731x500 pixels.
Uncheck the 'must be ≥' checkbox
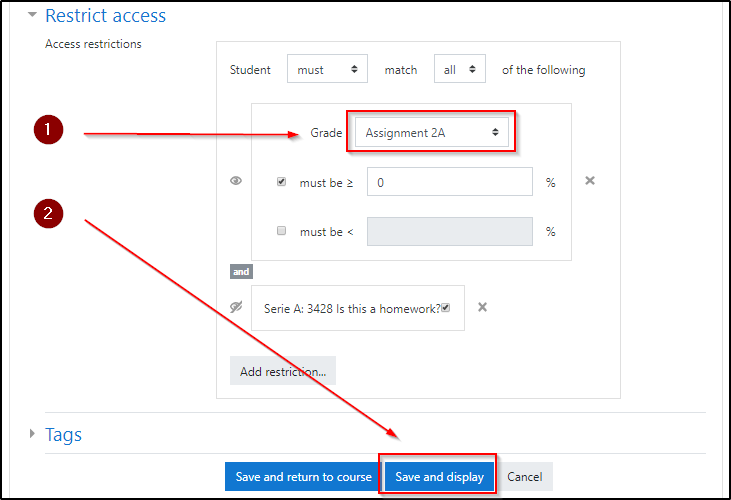tap(282, 182)
